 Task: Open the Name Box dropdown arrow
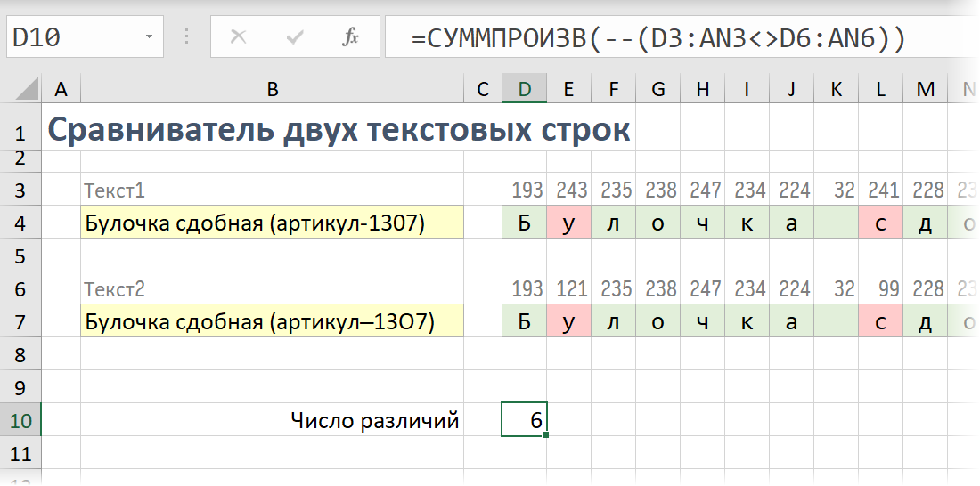point(149,37)
